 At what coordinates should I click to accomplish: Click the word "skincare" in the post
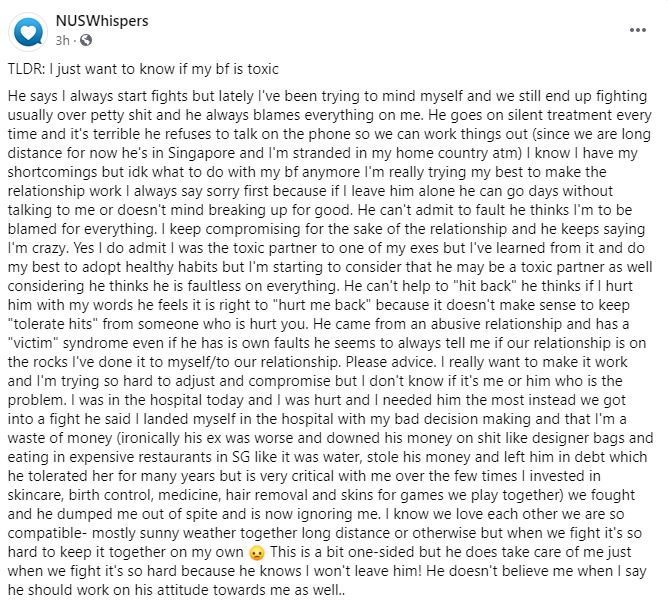click(x=35, y=495)
